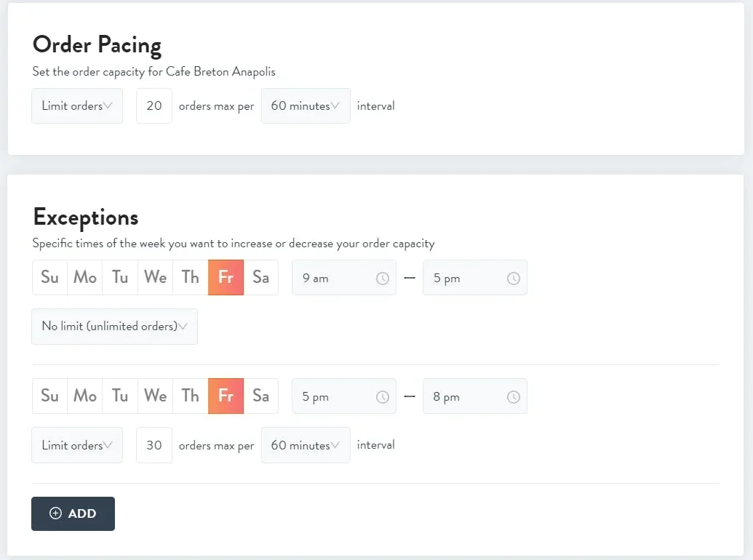Click the first exception 5 pm end field
753x560 pixels.
coord(475,278)
